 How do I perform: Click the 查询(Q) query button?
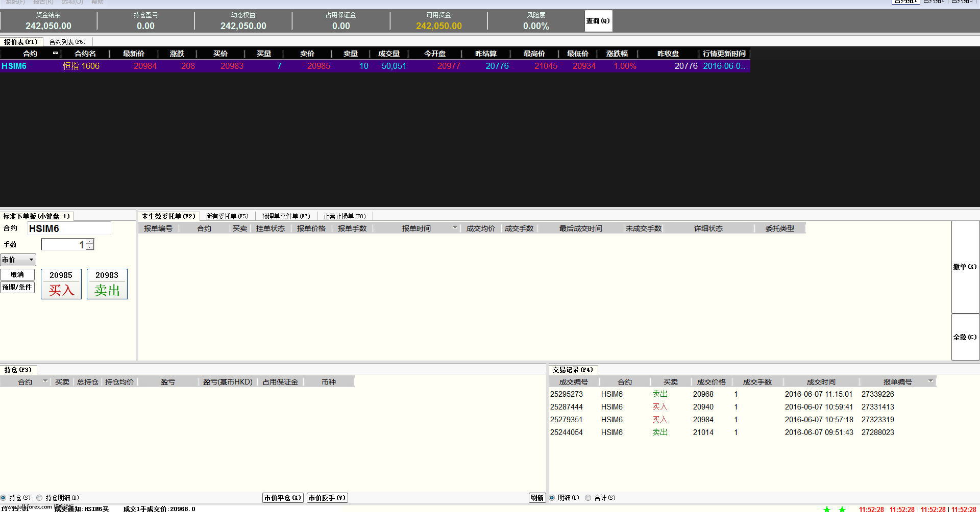pyautogui.click(x=598, y=21)
